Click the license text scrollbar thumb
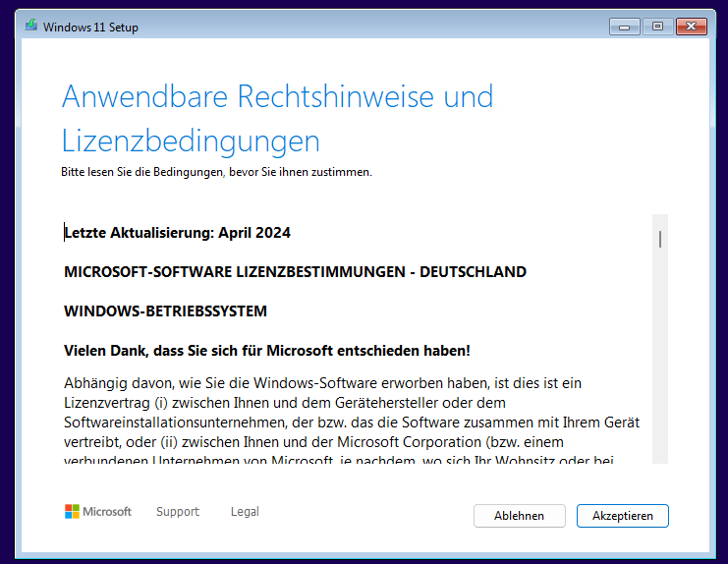728x564 pixels. 660,240
